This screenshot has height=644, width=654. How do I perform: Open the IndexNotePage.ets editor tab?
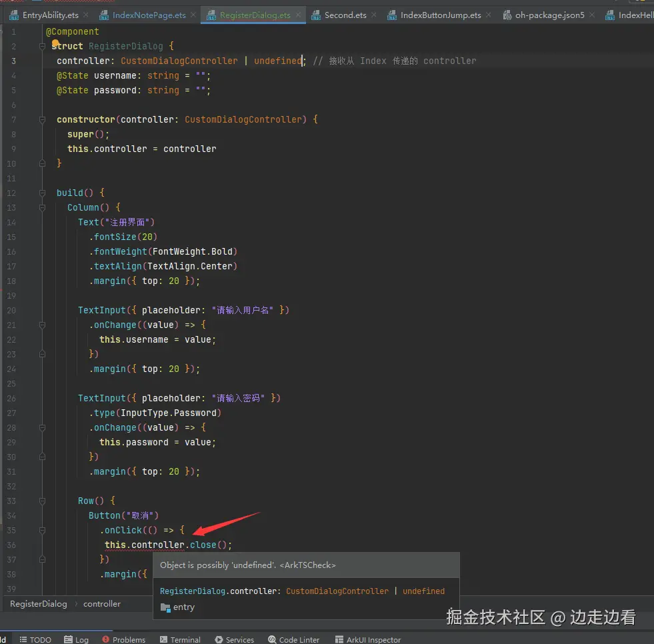click(149, 15)
